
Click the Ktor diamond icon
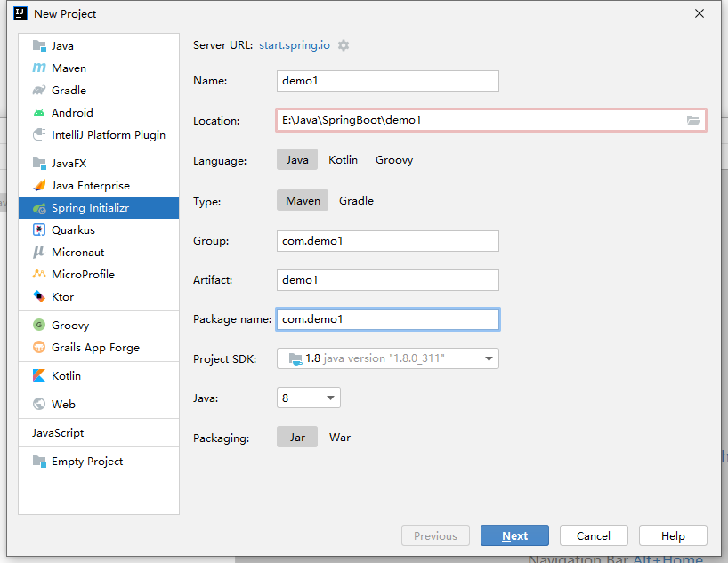(39, 296)
